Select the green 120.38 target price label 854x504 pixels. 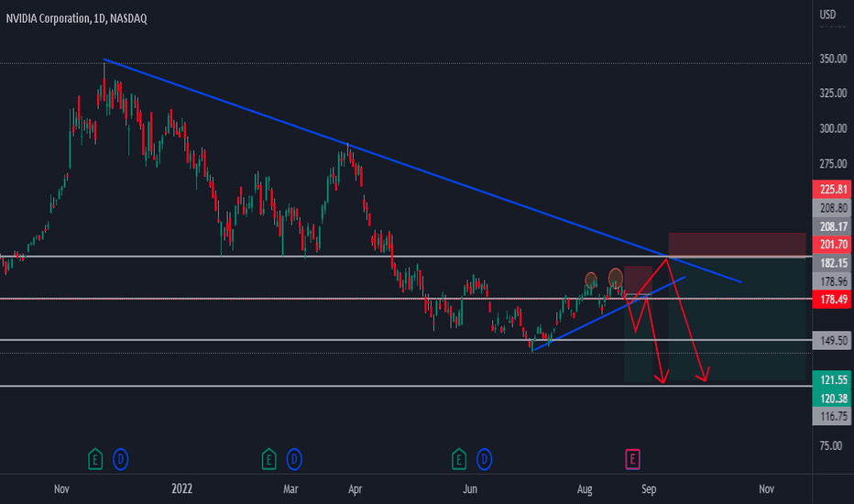[x=833, y=399]
